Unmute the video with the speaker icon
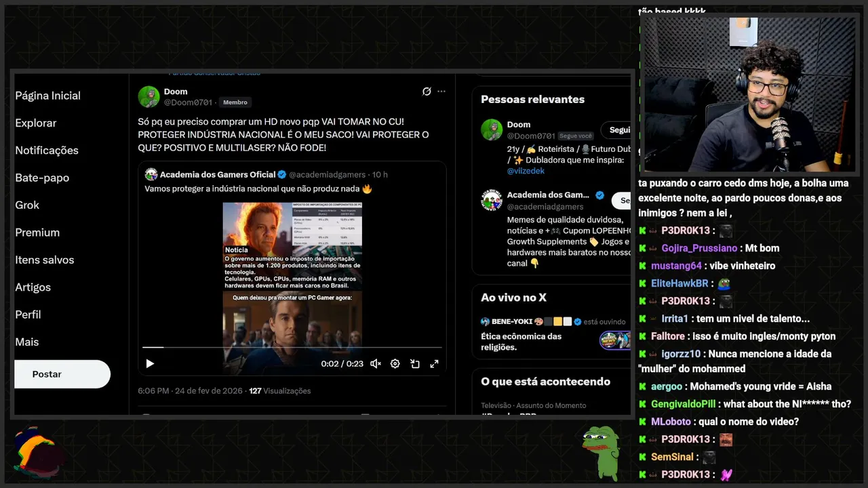 375,364
